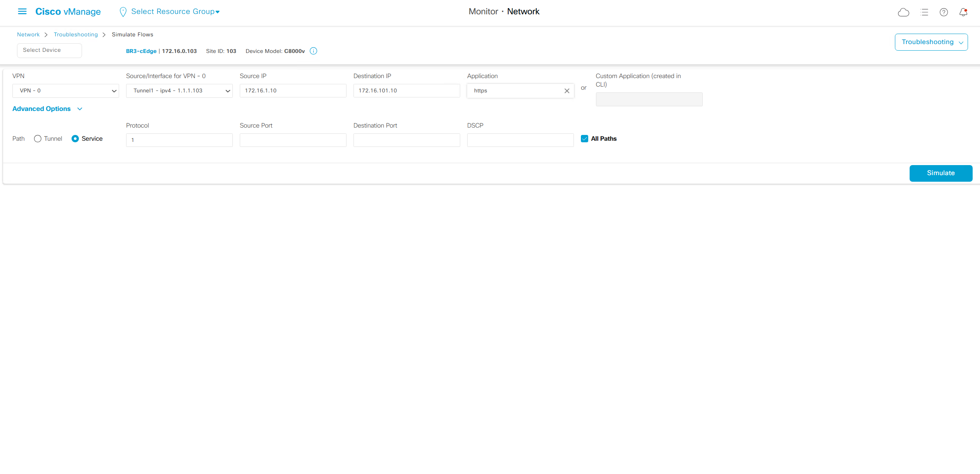Open the task list icon
Image resolution: width=980 pixels, height=474 pixels.
(924, 12)
